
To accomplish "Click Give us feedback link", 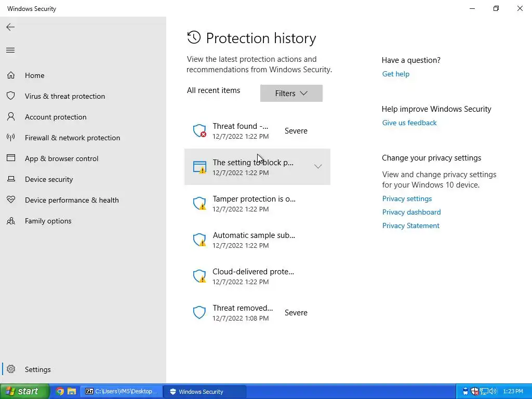I will point(409,123).
